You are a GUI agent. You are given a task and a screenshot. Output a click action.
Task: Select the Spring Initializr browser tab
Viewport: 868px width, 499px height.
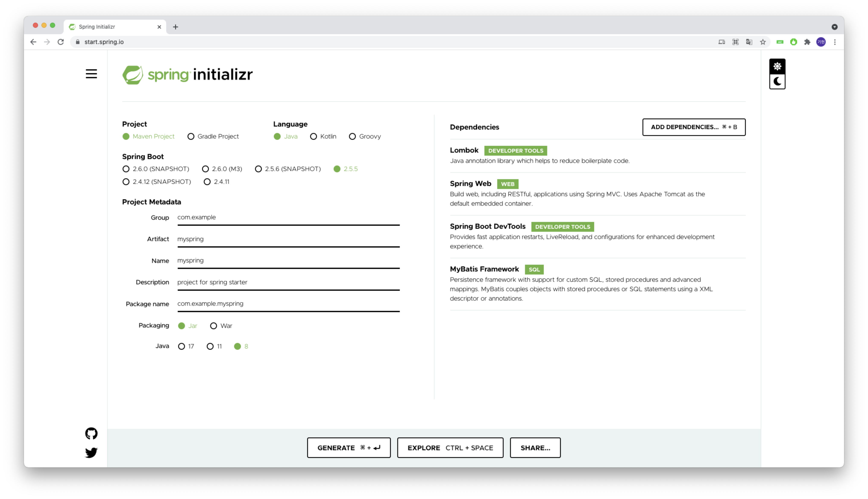coord(115,27)
